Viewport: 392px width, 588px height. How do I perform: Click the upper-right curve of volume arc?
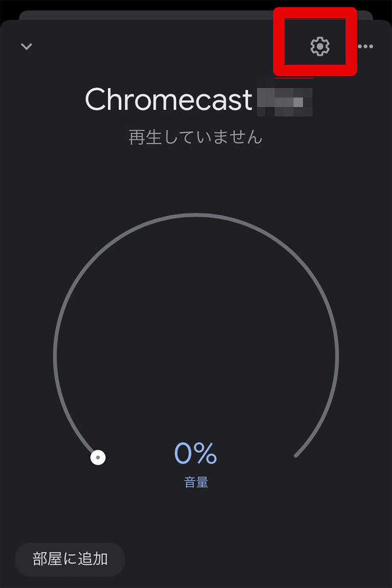pos(296,255)
